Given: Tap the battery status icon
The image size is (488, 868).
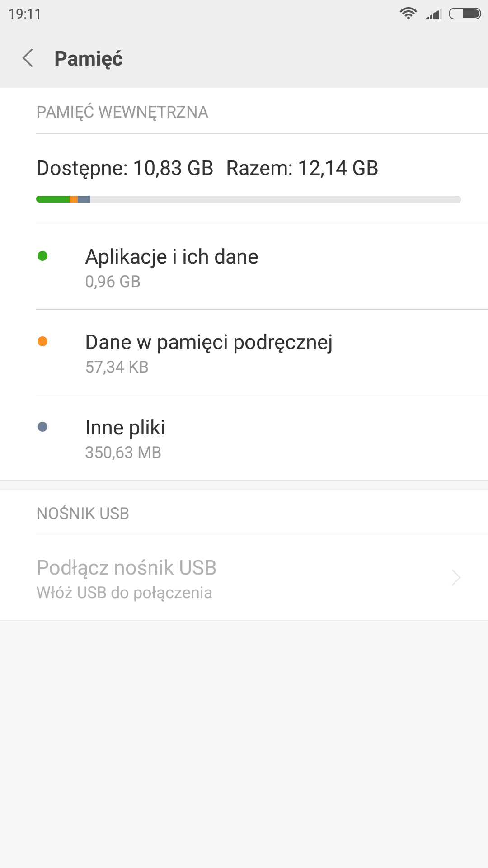Looking at the screenshot, I should (x=465, y=14).
